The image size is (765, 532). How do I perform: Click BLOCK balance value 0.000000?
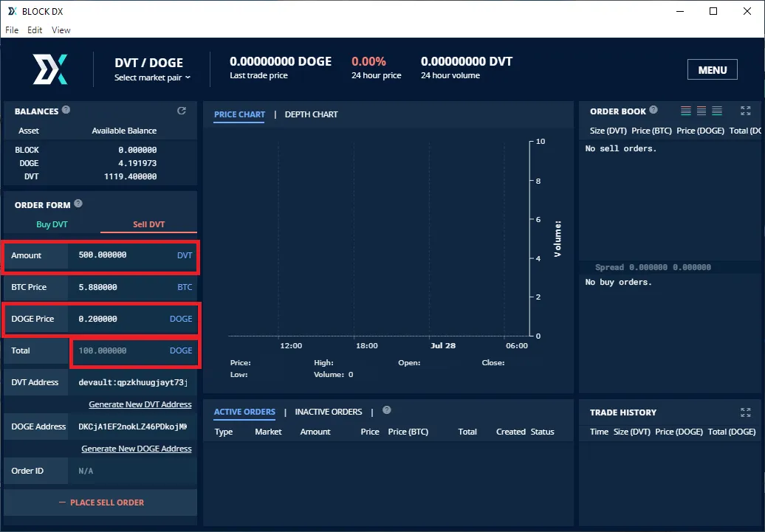click(137, 151)
